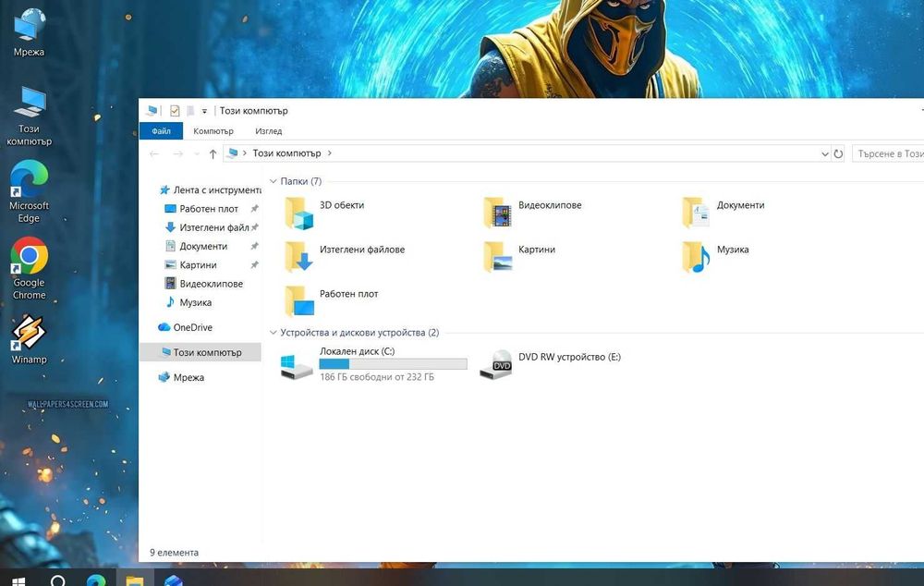Customize quick access toolbar dropdown arrow
This screenshot has width=924, height=586.
(204, 111)
